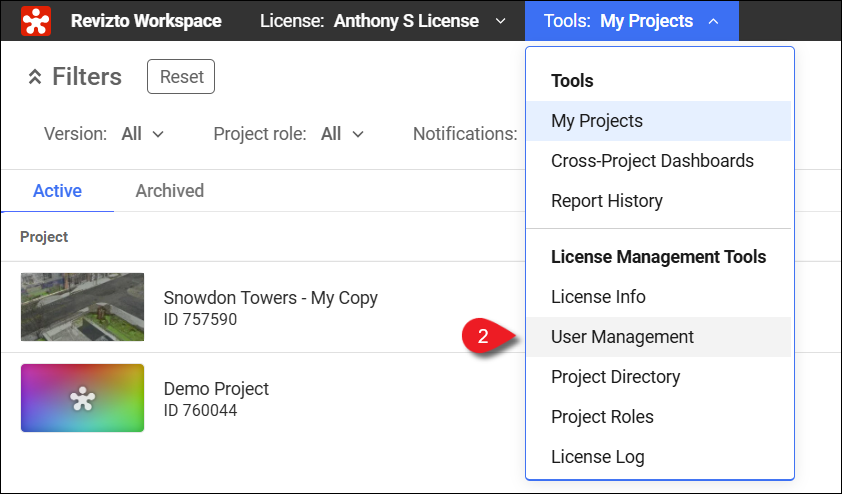Switch to the Archived tab
842x494 pixels.
(169, 191)
